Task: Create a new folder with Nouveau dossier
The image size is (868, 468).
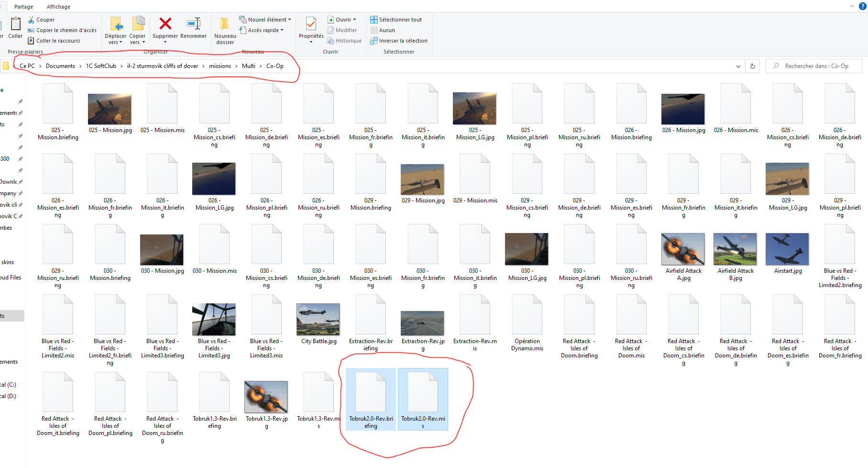Action: pos(225,31)
